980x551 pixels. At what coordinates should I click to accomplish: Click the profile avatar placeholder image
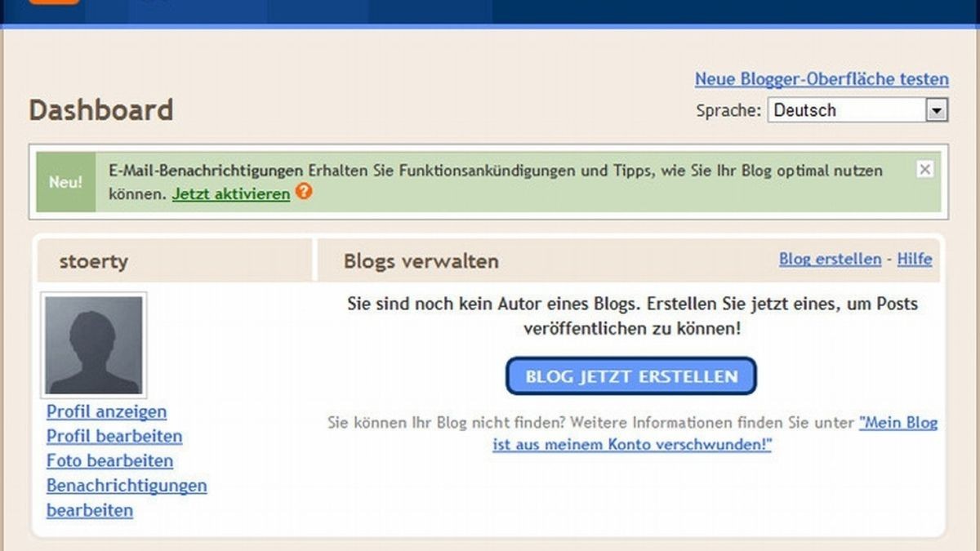96,345
